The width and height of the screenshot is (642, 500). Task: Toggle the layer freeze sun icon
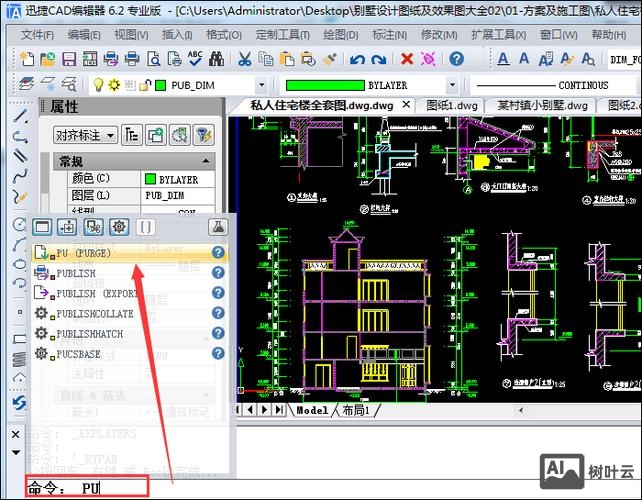[x=114, y=85]
